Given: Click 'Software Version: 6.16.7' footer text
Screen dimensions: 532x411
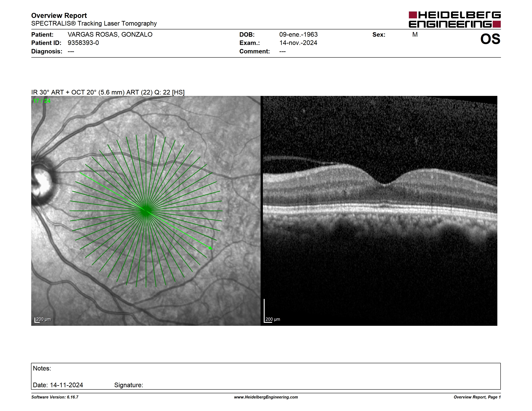Looking at the screenshot, I should coord(55,397).
